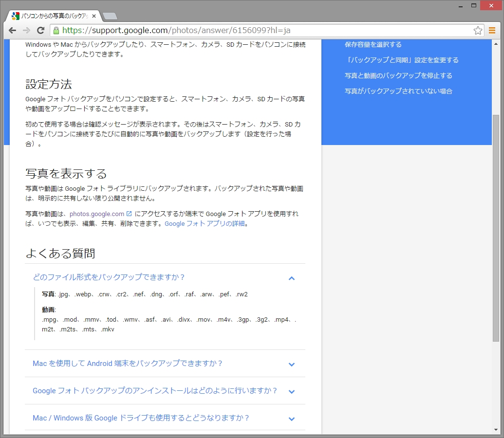Click the 動画: label
504x438 pixels.
(49, 310)
